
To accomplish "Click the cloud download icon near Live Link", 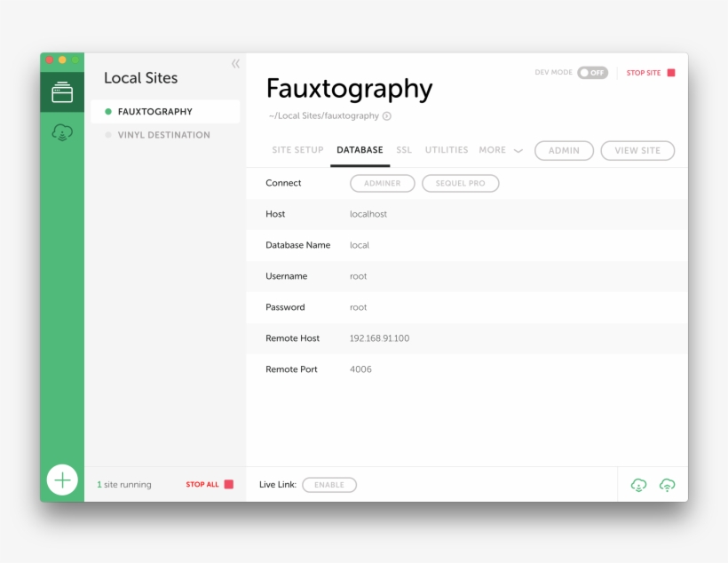I will click(x=637, y=484).
